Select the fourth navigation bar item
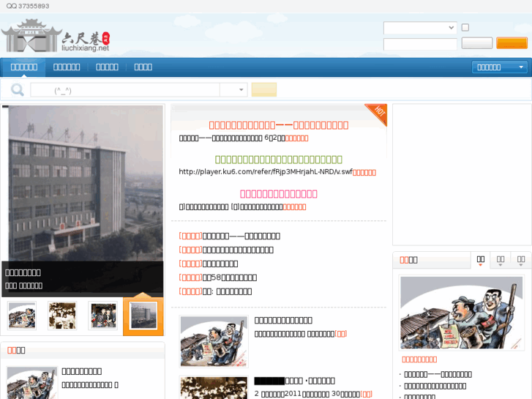 coord(143,67)
